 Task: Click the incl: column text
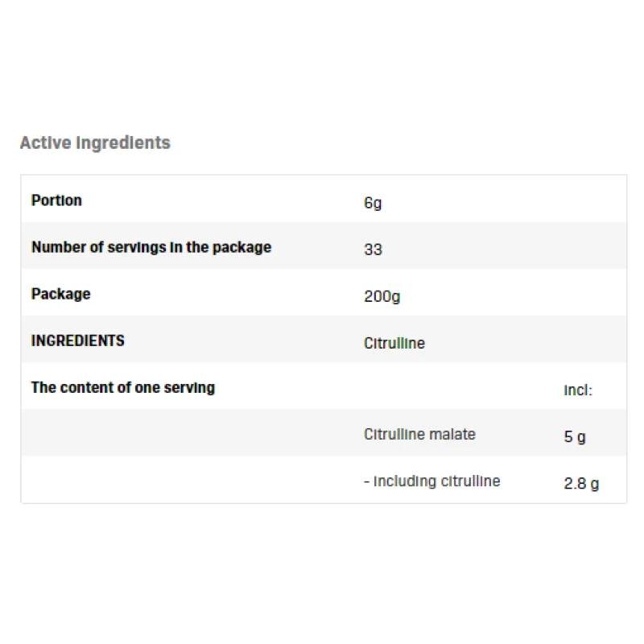pos(578,390)
